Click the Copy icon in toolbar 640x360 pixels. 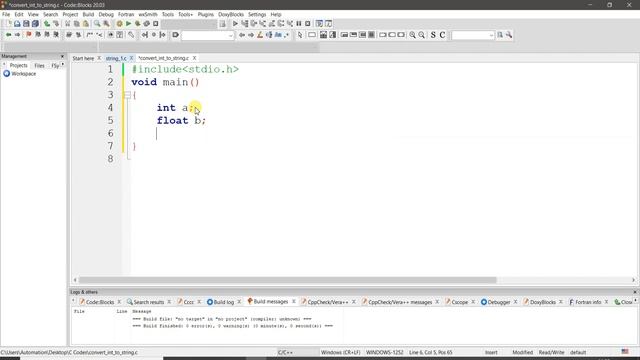tap(77, 24)
